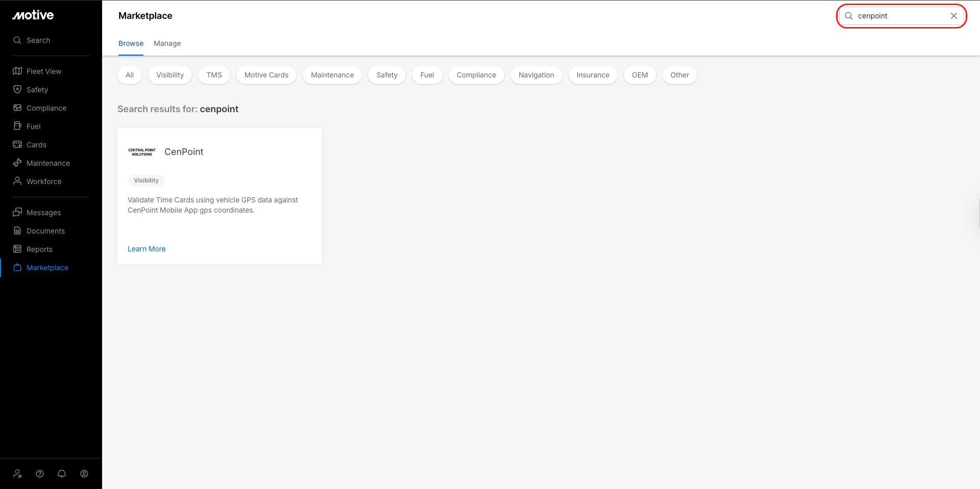Filter by OEM category
980x489 pixels.
(640, 75)
